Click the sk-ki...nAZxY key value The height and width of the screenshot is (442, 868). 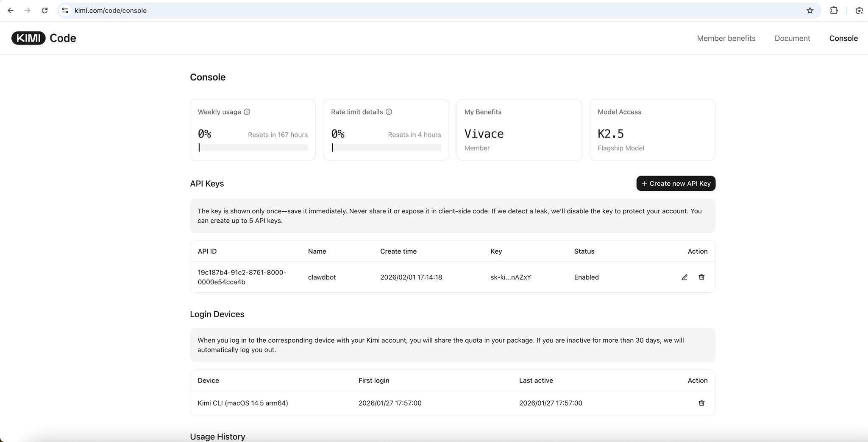click(x=511, y=277)
